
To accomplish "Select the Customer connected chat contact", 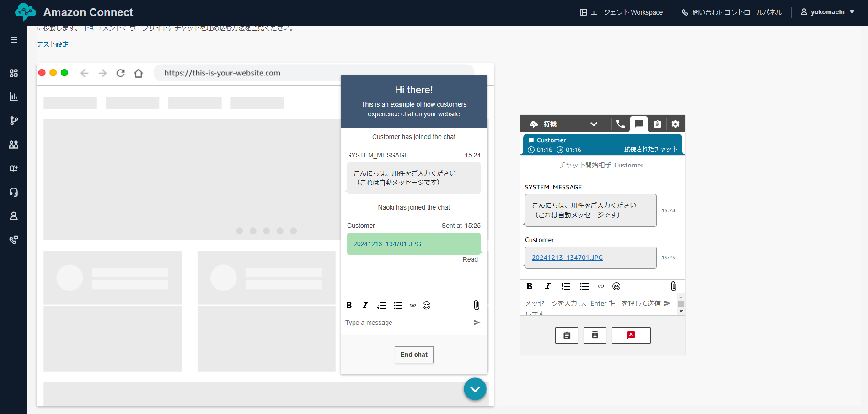I will click(x=603, y=145).
